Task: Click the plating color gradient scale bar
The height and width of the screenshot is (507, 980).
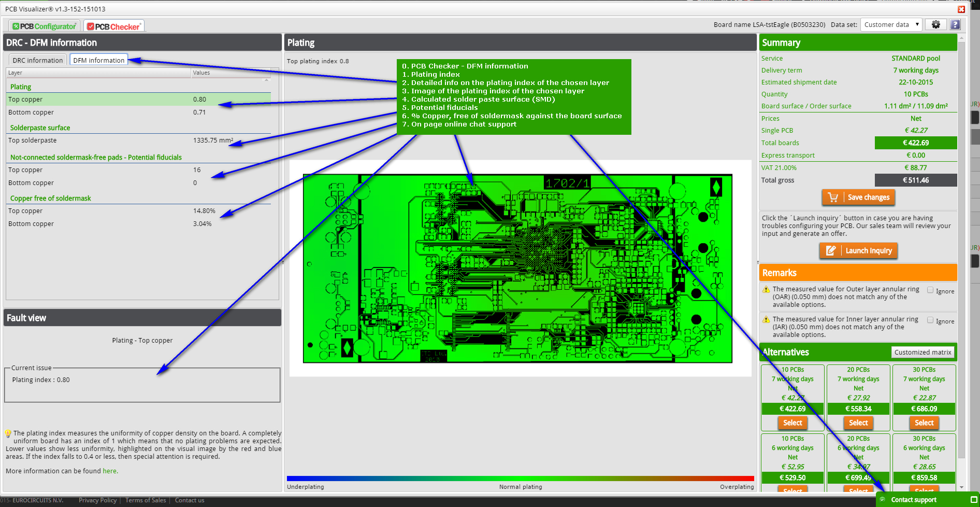Action: (x=520, y=478)
